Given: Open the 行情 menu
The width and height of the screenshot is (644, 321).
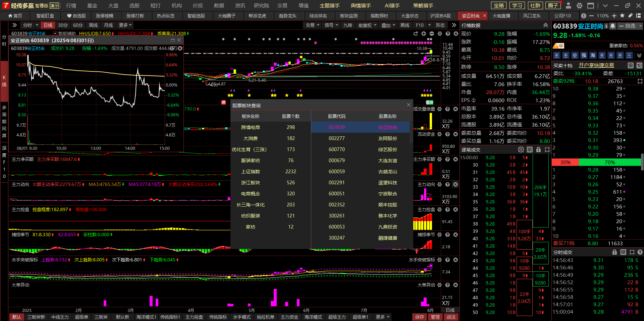Looking at the screenshot, I should 71,6.
